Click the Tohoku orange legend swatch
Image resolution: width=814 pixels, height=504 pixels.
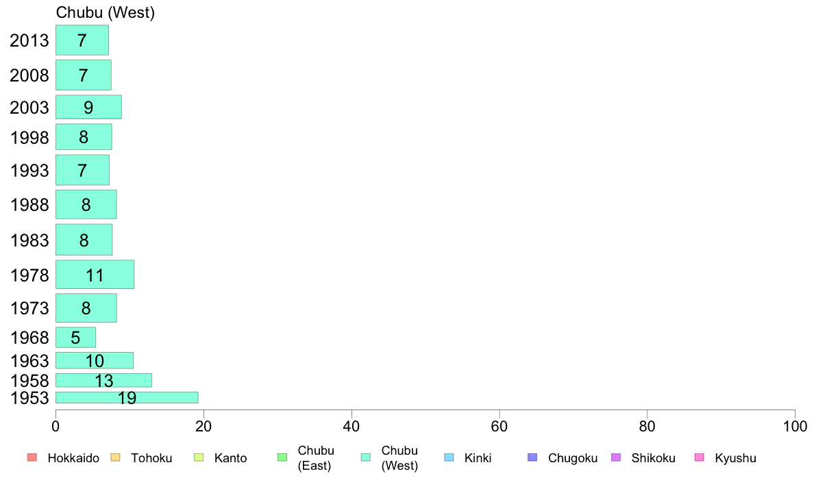coord(115,457)
